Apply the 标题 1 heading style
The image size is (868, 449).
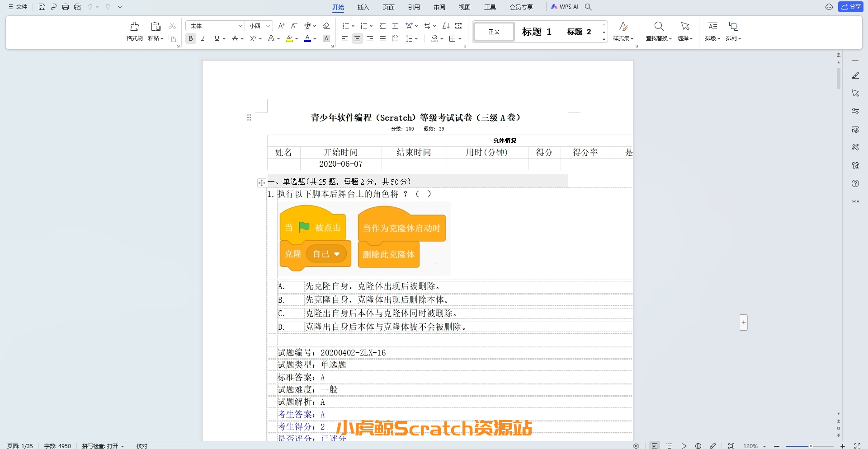pos(537,32)
